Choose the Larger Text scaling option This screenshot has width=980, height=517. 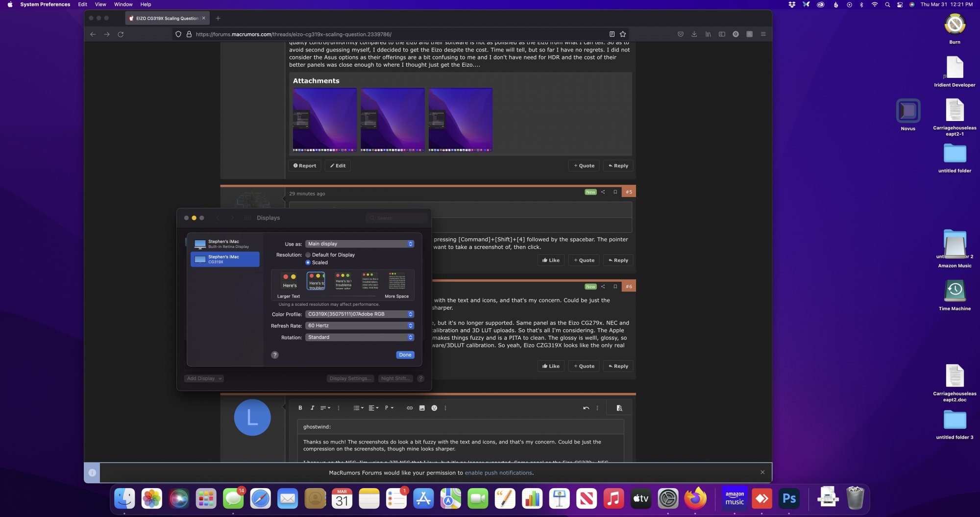[290, 281]
